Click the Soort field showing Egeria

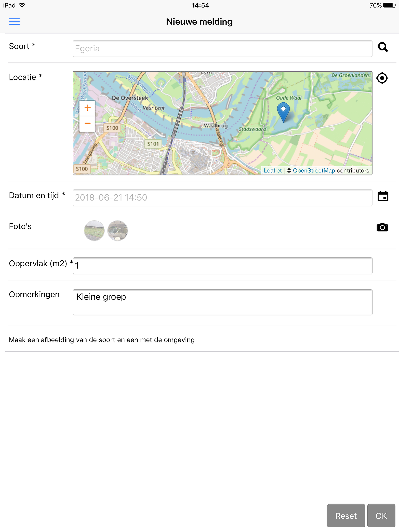pyautogui.click(x=222, y=48)
